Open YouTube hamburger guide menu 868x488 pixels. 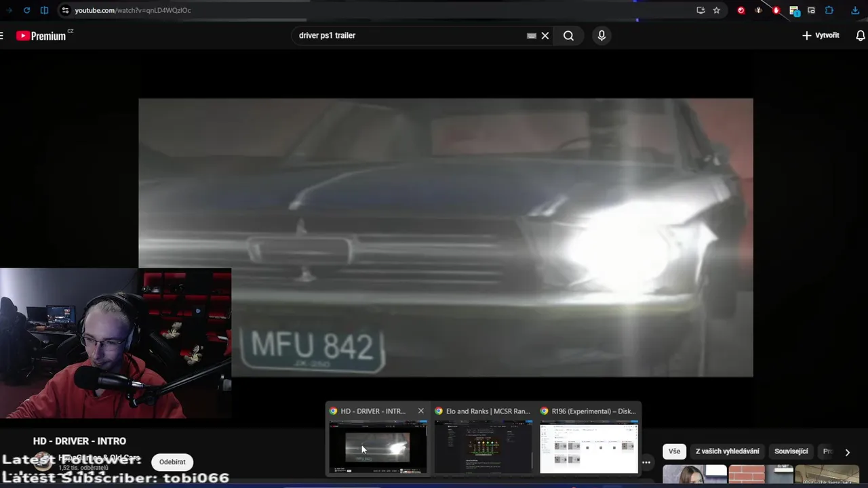pos(2,35)
